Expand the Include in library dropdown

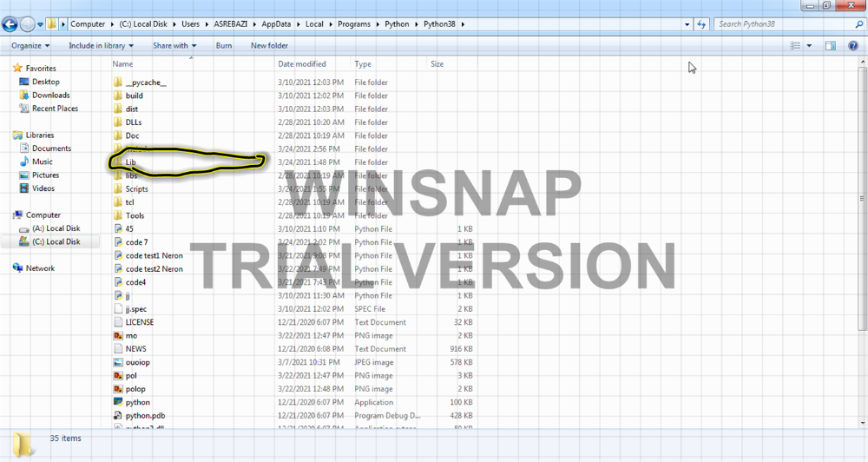tap(102, 45)
